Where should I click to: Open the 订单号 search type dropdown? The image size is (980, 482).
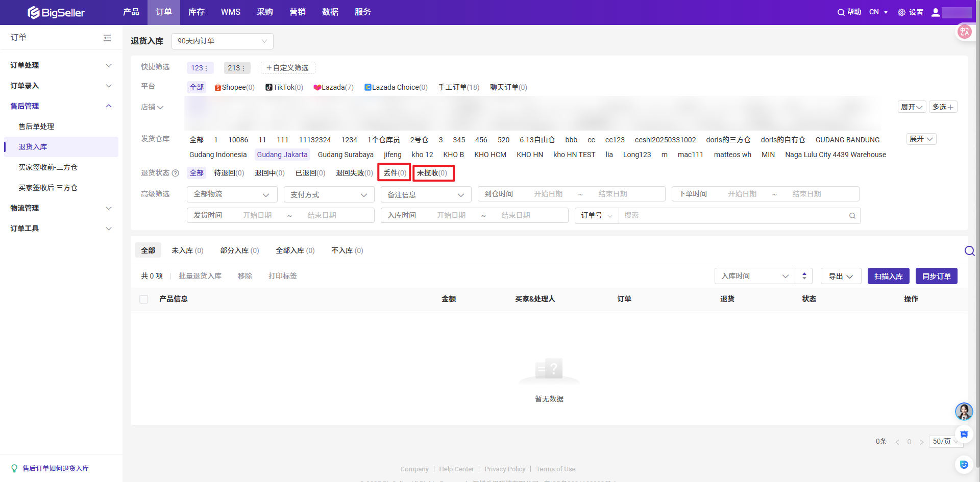(x=597, y=216)
